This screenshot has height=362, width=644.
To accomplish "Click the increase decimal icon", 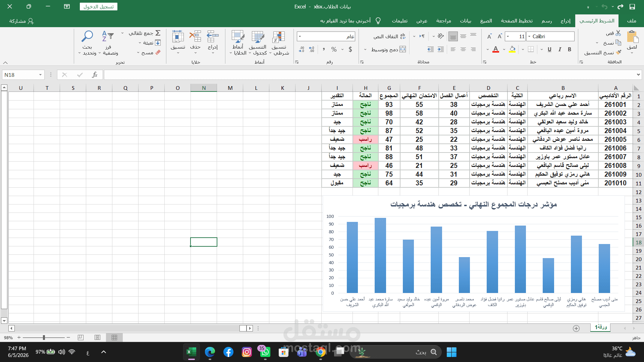I will [312, 49].
